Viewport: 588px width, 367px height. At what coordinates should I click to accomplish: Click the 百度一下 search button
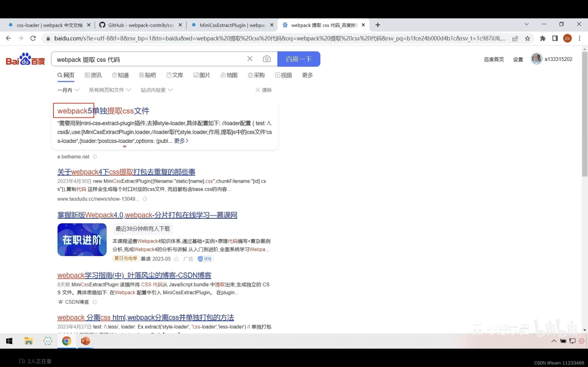pyautogui.click(x=299, y=59)
